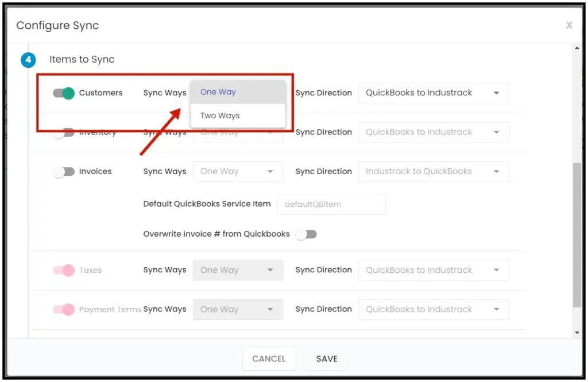Click the Default QuickBooks Service Item field
Image resolution: width=588 pixels, height=382 pixels.
[x=331, y=204]
